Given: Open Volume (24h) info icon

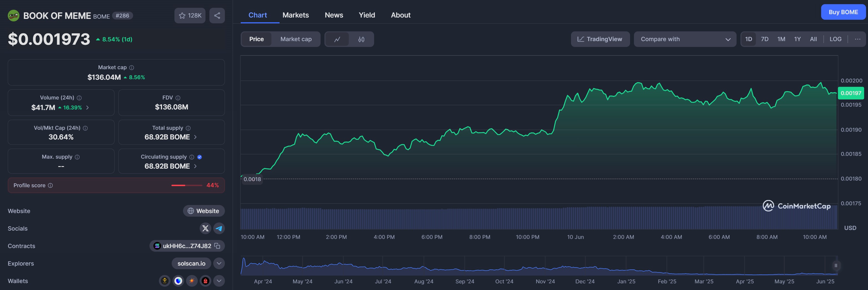Looking at the screenshot, I should point(79,98).
